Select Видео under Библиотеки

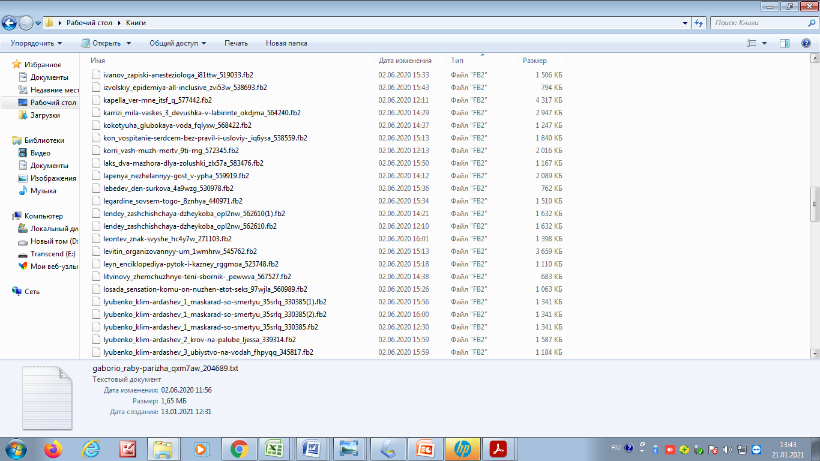click(x=41, y=154)
